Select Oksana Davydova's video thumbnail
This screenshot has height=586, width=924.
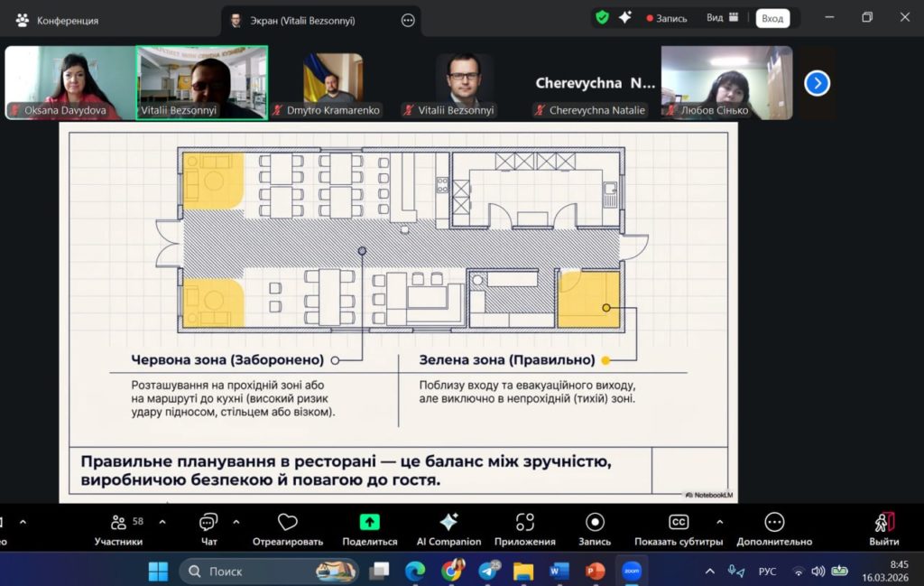(69, 82)
